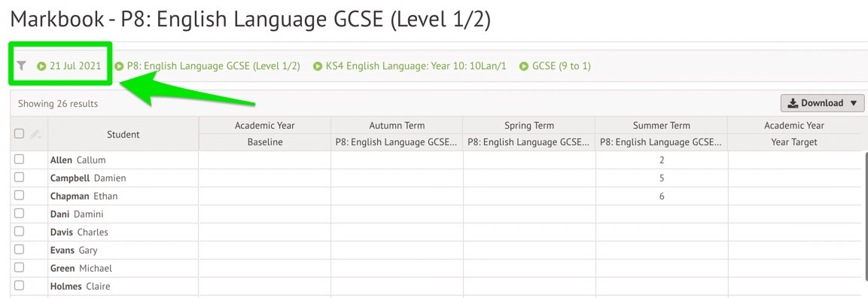Tick the checkbox for Allen Callum
The height and width of the screenshot is (298, 868).
tap(20, 160)
